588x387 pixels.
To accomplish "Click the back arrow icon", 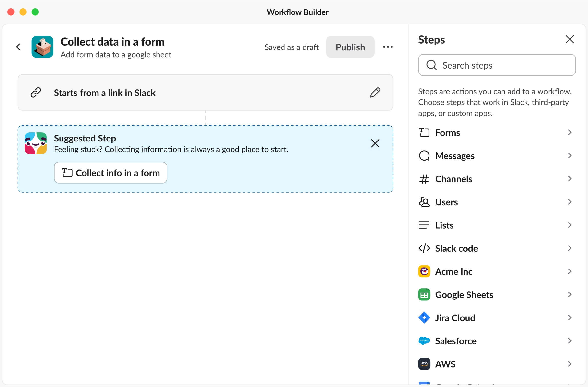I will coord(18,47).
